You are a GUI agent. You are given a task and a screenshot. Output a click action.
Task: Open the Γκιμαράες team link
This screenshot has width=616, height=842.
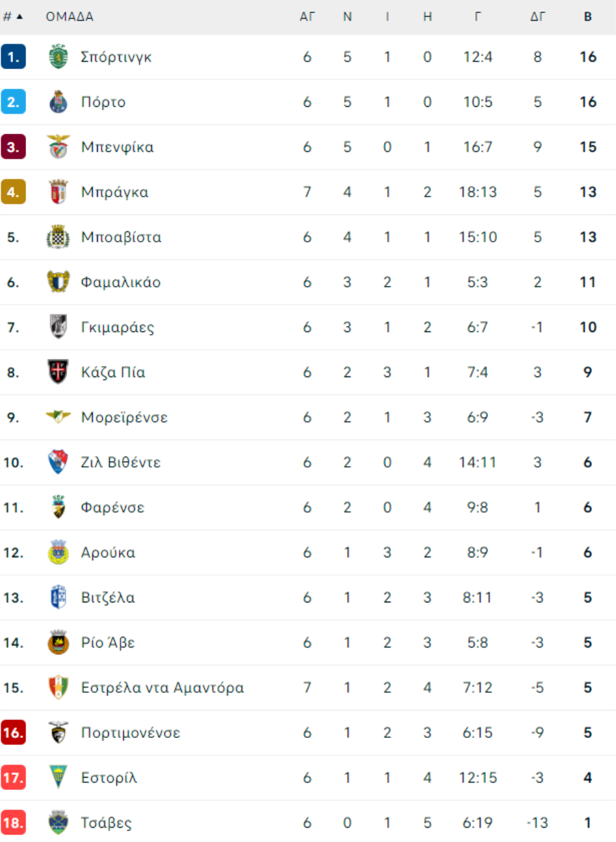[118, 327]
